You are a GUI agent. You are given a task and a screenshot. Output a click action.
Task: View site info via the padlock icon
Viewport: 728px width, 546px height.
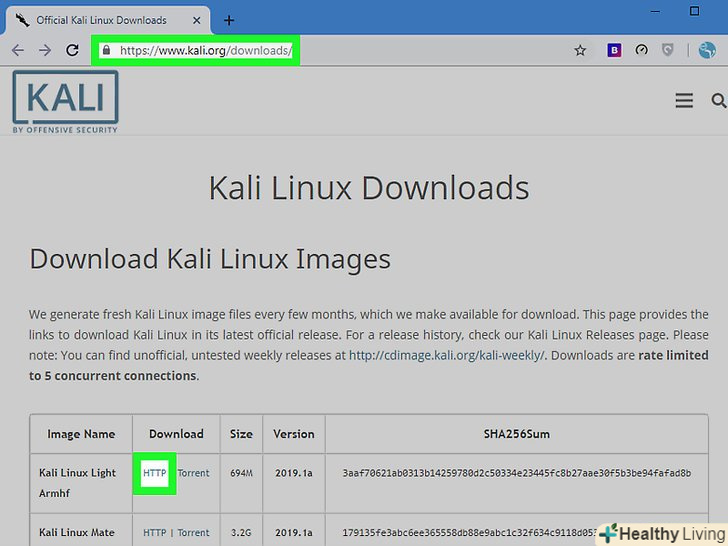(106, 50)
